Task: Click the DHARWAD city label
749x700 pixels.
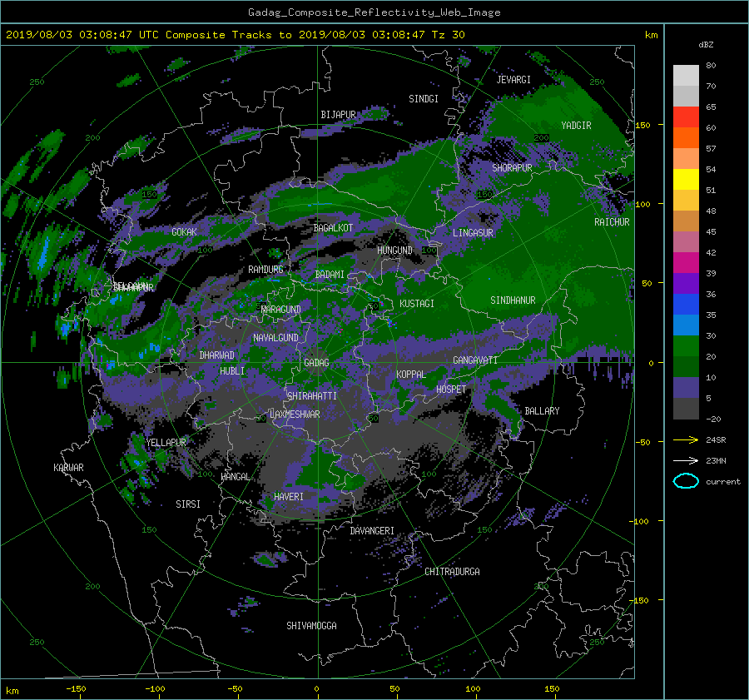Action: click(x=216, y=355)
